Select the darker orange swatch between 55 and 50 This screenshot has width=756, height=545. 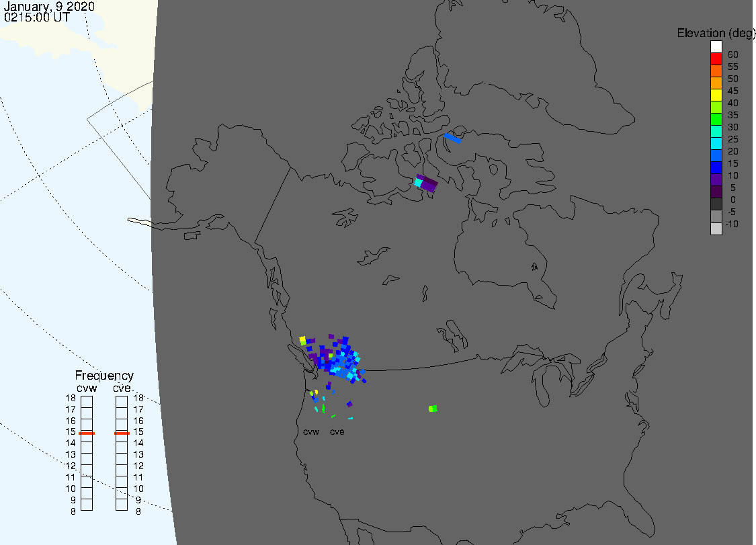(x=716, y=71)
